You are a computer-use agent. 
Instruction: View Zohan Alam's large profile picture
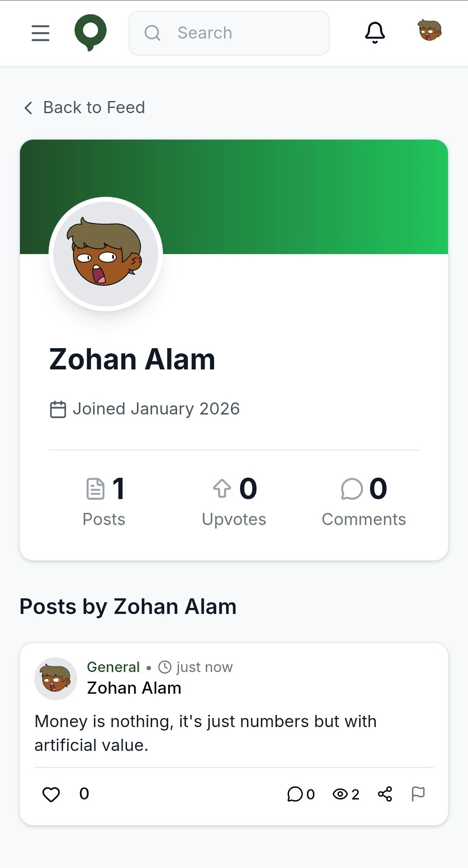coord(106,254)
